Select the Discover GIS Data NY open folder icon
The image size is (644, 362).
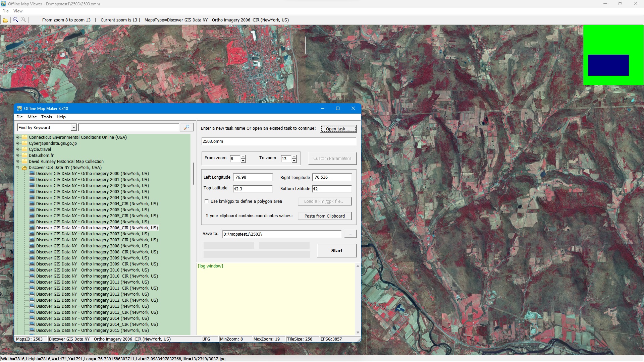coord(24,168)
